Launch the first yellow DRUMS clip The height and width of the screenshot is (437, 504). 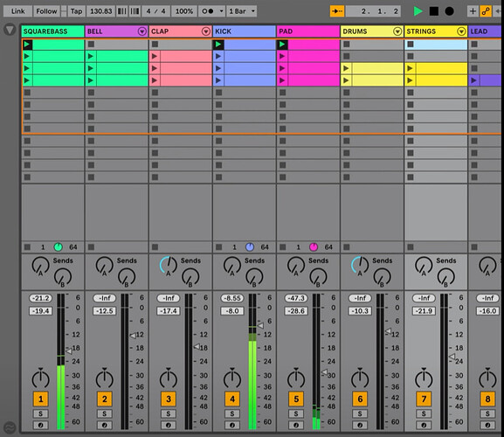(x=346, y=68)
